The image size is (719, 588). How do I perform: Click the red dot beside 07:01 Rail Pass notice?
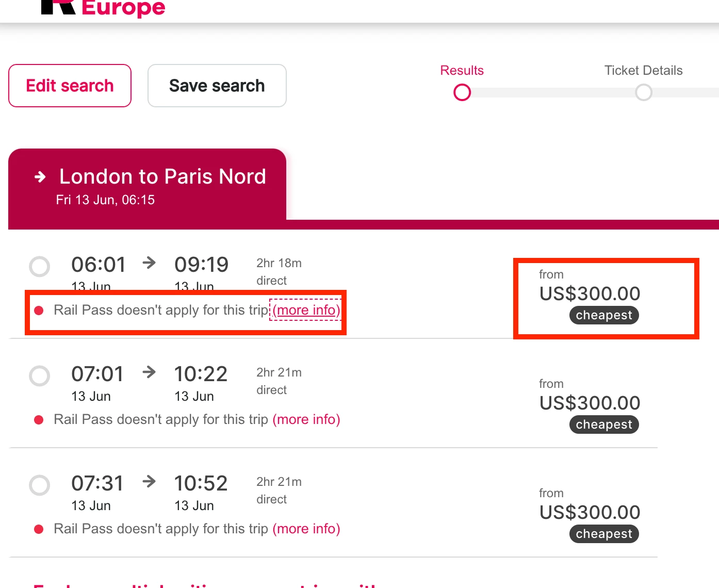pos(39,420)
